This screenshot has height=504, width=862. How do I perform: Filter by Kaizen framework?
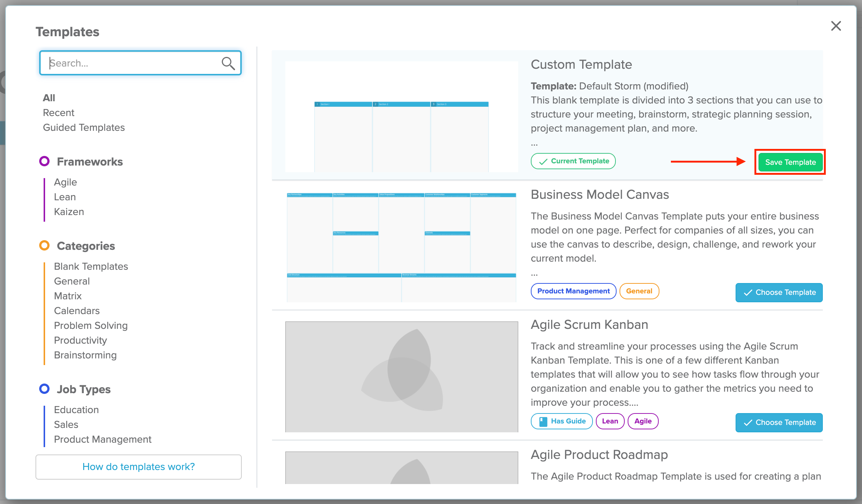coord(69,212)
